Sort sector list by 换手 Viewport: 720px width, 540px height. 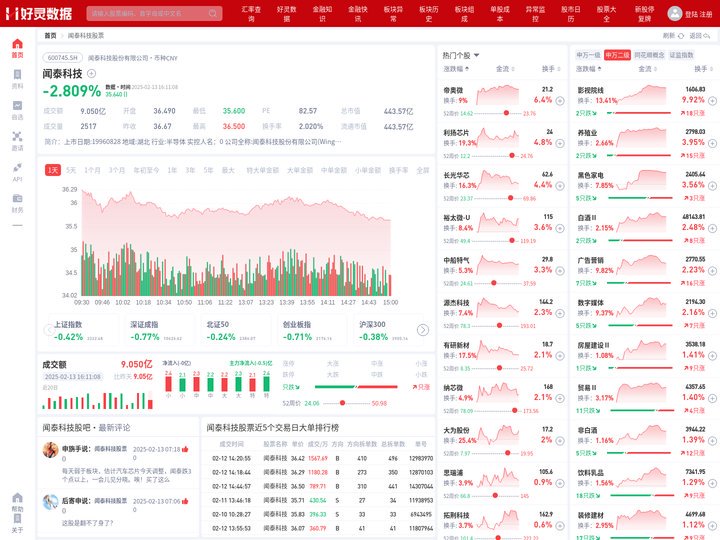click(x=703, y=69)
